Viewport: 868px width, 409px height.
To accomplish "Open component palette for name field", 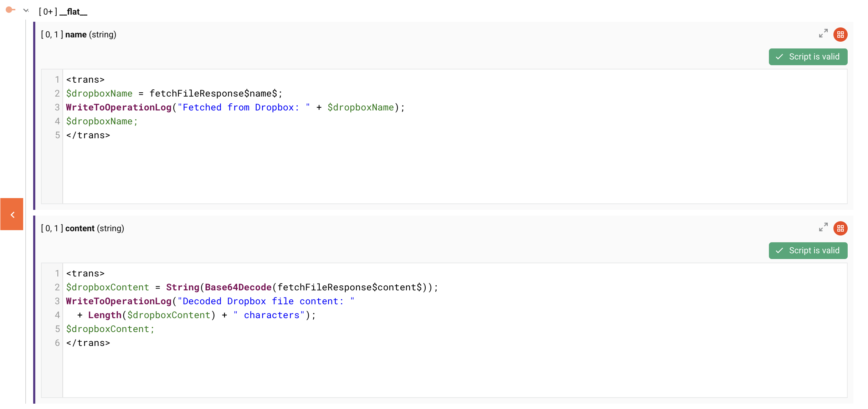I will tap(840, 35).
